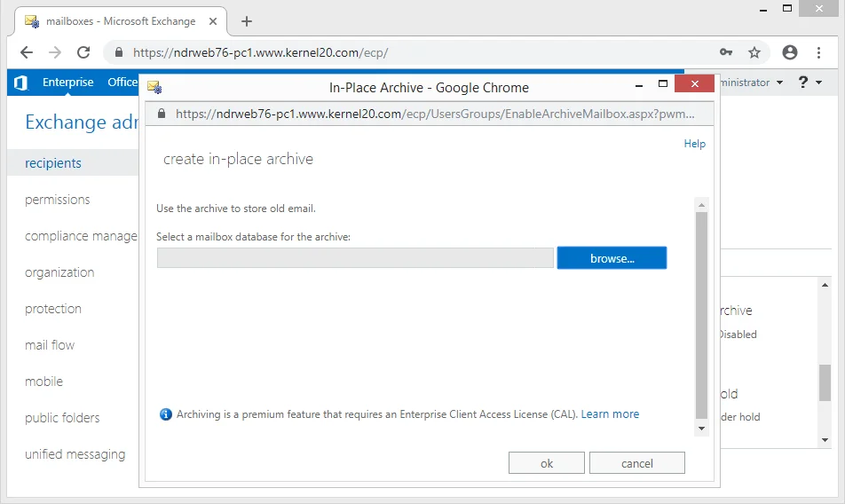Click the blue info icon beside Archiving note
This screenshot has height=504, width=845.
tap(166, 414)
